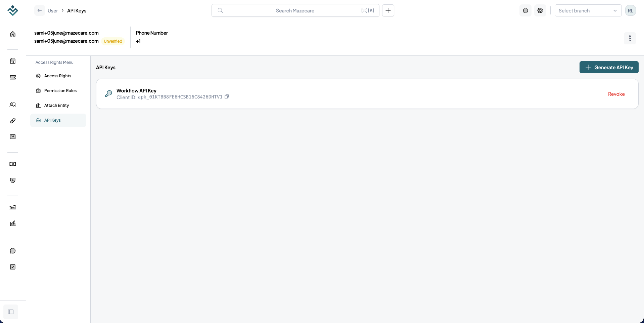The width and height of the screenshot is (644, 323).
Task: Revoke the Workflow API Key
Action: coord(616,94)
